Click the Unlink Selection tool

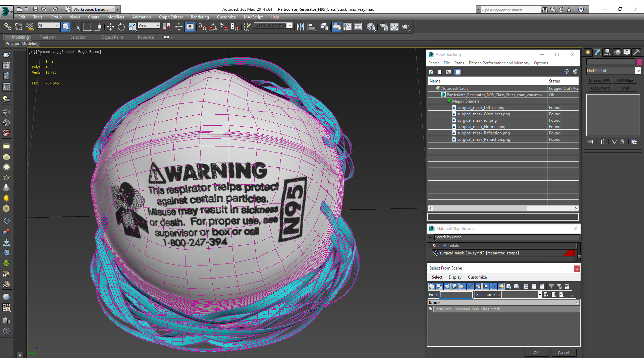tap(18, 27)
